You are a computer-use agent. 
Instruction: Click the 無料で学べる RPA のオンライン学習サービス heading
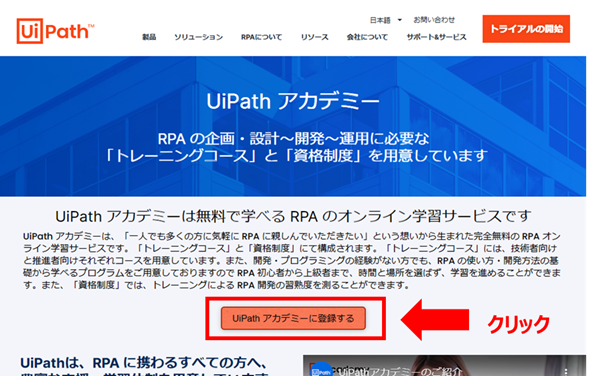pyautogui.click(x=293, y=216)
